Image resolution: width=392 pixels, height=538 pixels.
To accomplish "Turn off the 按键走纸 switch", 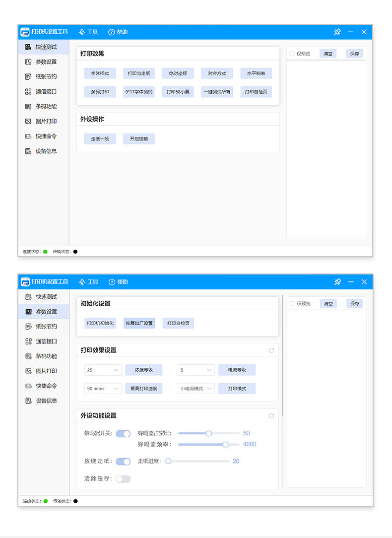I will [123, 462].
